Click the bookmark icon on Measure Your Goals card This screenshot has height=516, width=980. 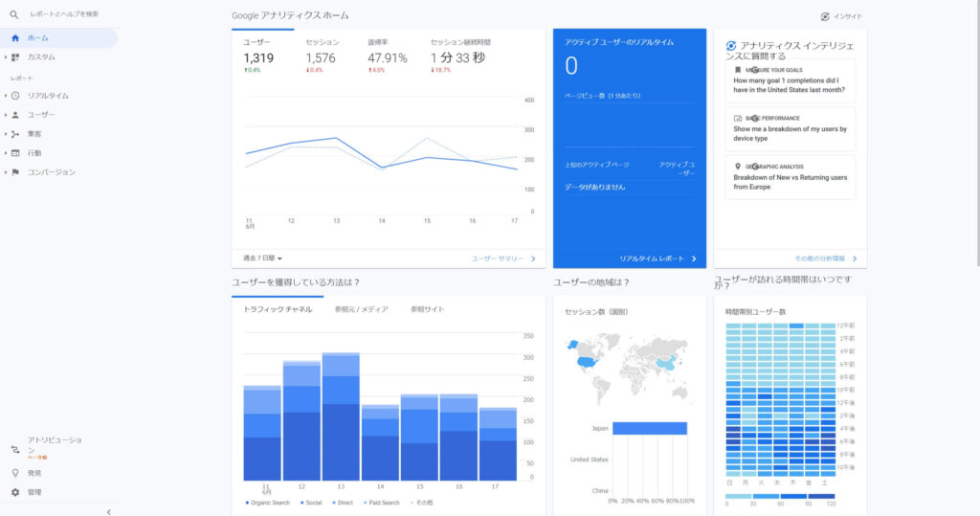pos(738,70)
